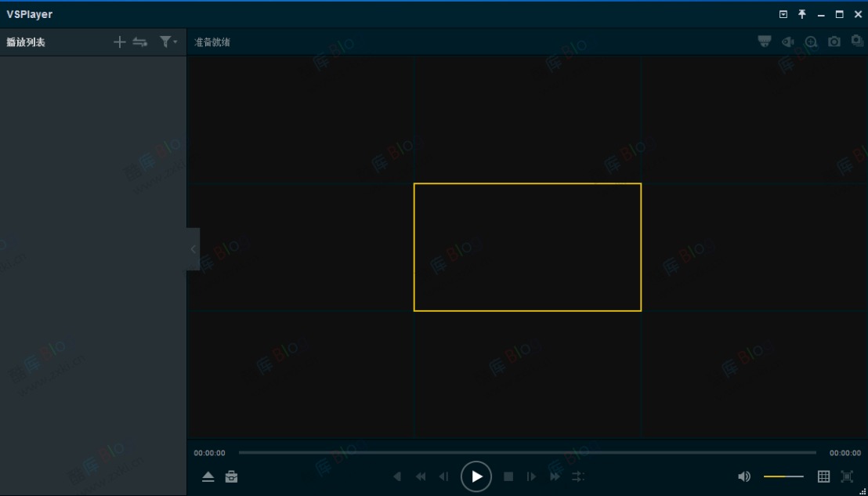Click the camera device icon on the toolbar

pos(764,42)
